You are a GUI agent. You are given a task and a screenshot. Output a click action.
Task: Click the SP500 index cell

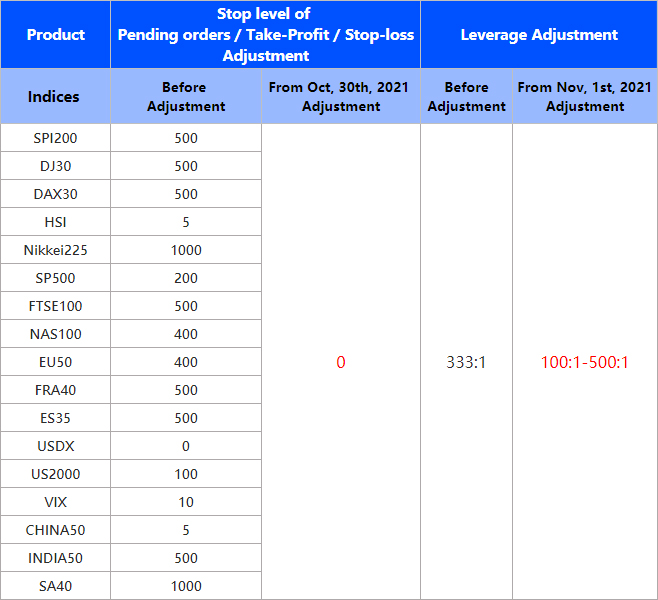tap(55, 278)
